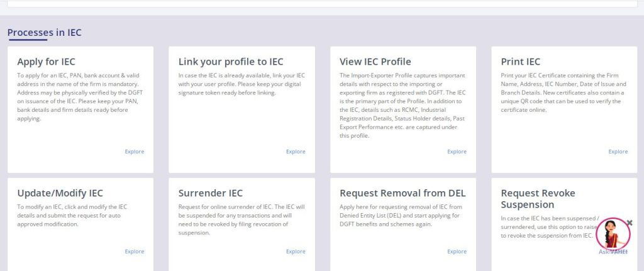Open Explore link under Request Removal from DEL
Viewport: 644px width, 271px height.
pos(457,252)
